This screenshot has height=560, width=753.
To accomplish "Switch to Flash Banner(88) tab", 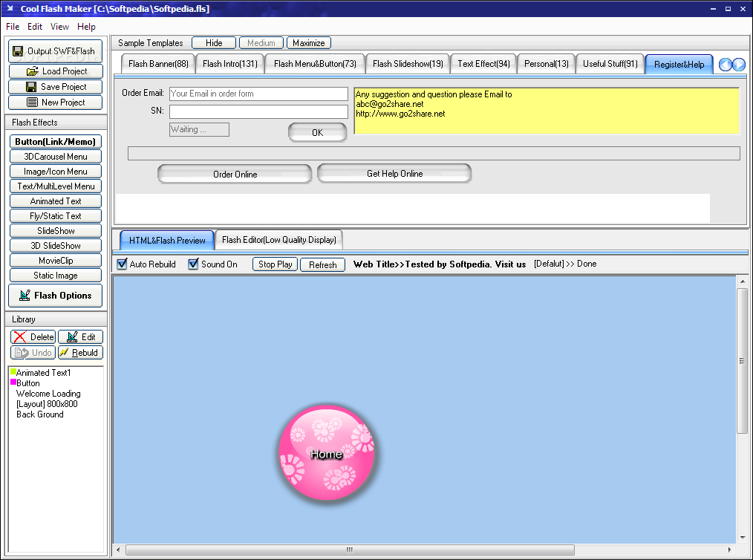I will (158, 64).
